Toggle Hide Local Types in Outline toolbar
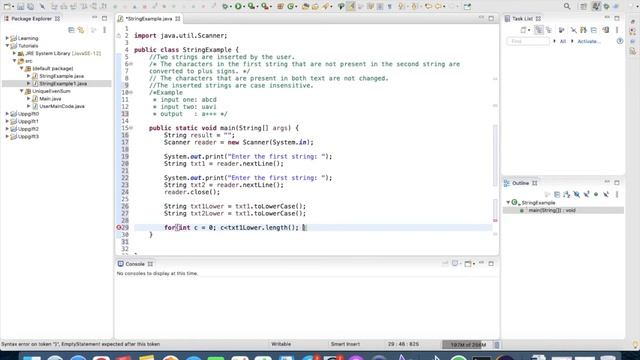This screenshot has height=360, width=640. pyautogui.click(x=606, y=195)
